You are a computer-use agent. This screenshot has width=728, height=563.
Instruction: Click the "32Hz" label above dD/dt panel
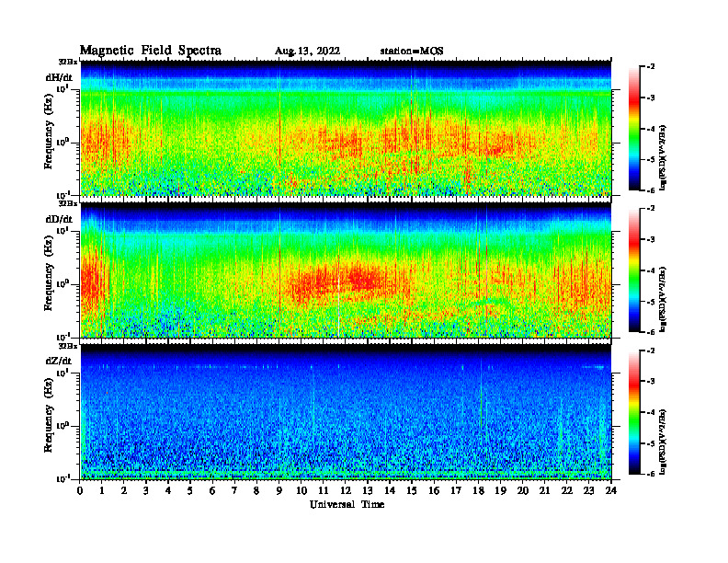click(68, 203)
